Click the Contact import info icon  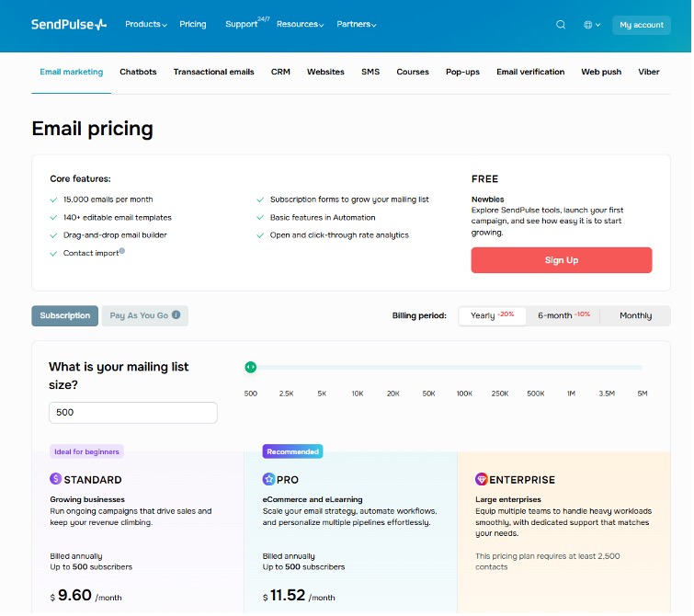[122, 252]
